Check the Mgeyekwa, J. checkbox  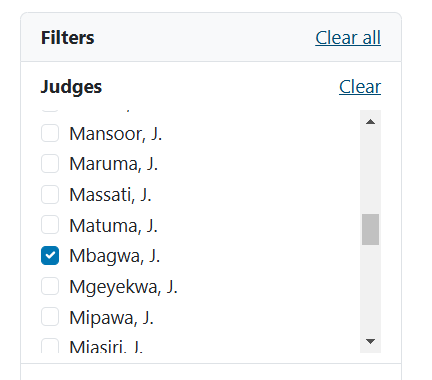[x=50, y=286]
